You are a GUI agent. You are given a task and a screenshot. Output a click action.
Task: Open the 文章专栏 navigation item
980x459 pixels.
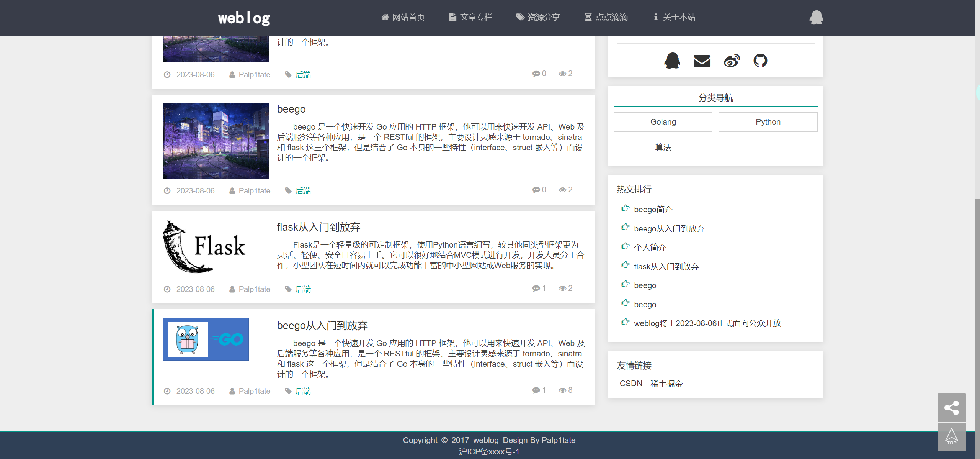[x=470, y=17]
